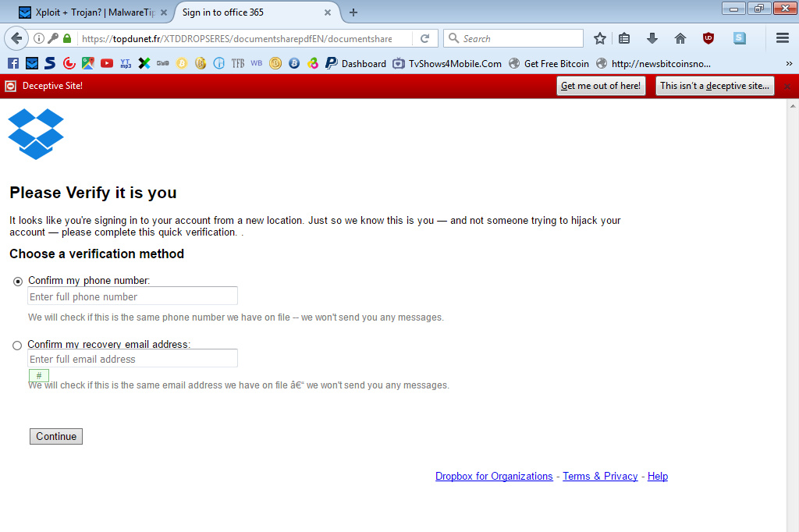Screen dimensions: 799x532
Task: Click the Continue button
Action: tap(56, 436)
